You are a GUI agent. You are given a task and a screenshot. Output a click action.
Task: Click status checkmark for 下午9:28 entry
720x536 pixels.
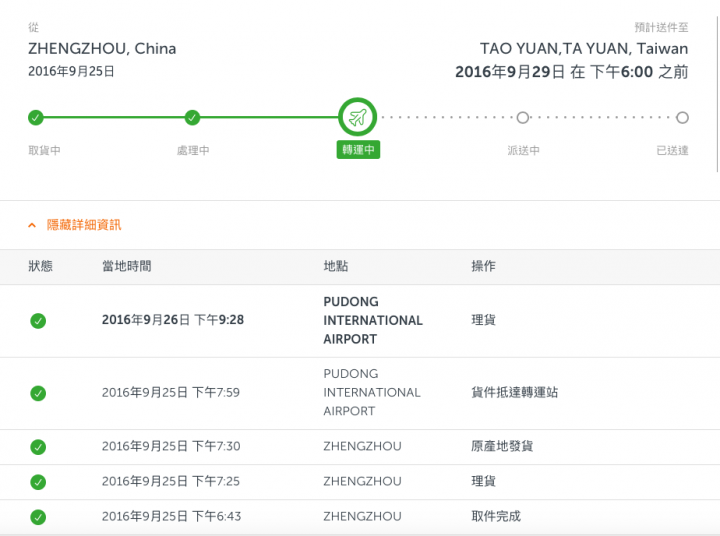38,321
